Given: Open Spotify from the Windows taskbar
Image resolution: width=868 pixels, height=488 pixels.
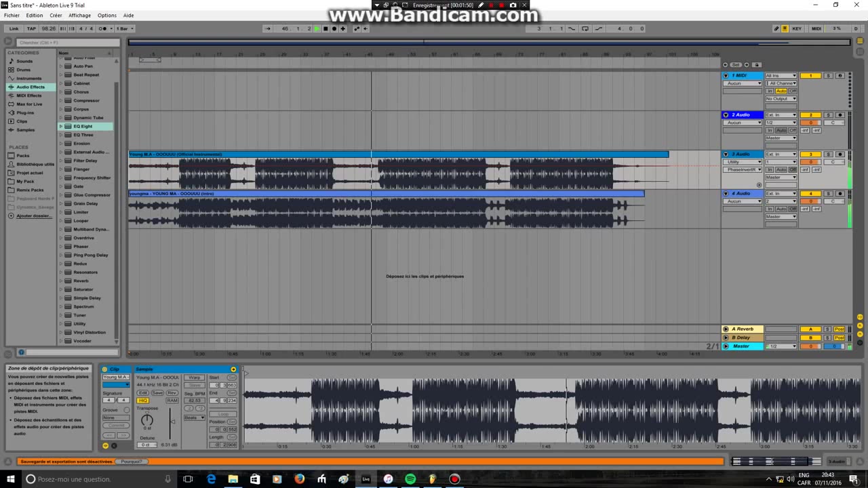Looking at the screenshot, I should tap(410, 479).
